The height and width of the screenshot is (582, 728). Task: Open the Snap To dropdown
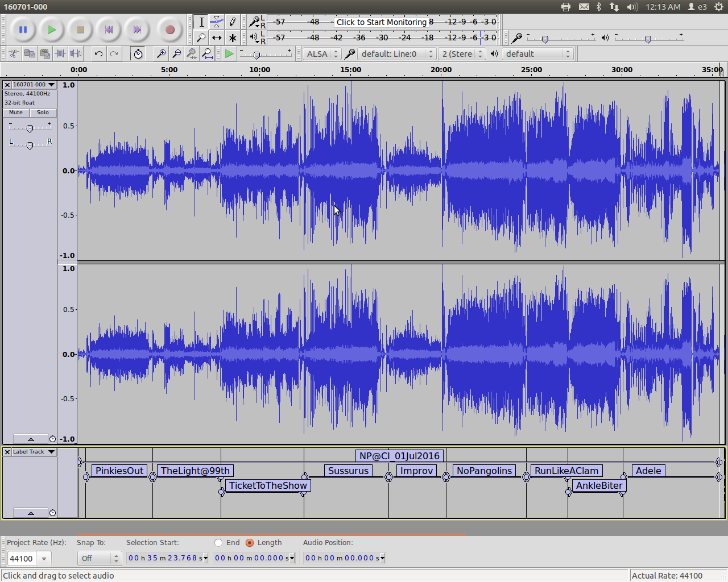pos(99,559)
